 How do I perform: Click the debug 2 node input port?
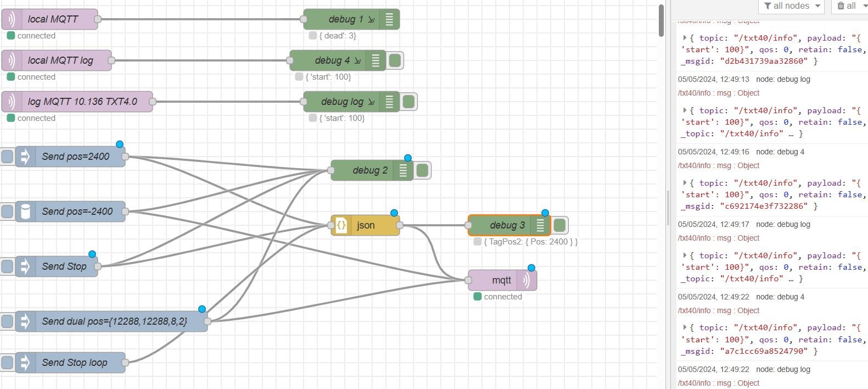tap(331, 170)
